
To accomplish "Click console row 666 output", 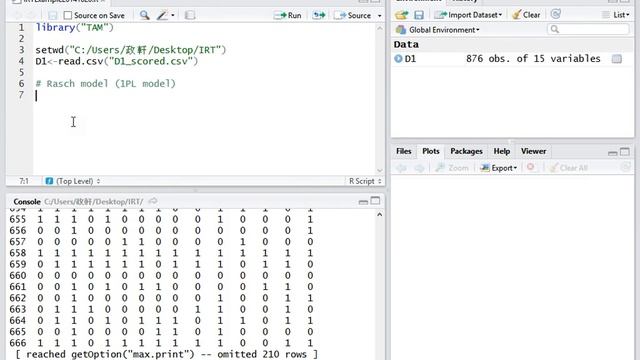I will click(162, 343).
